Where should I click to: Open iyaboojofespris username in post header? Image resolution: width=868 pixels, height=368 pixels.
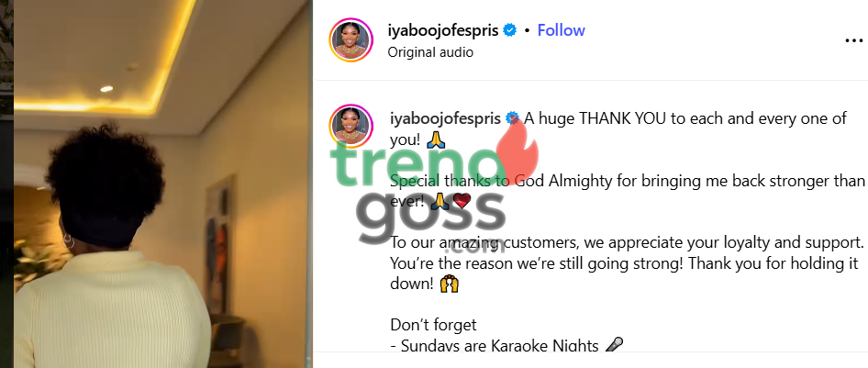(443, 30)
